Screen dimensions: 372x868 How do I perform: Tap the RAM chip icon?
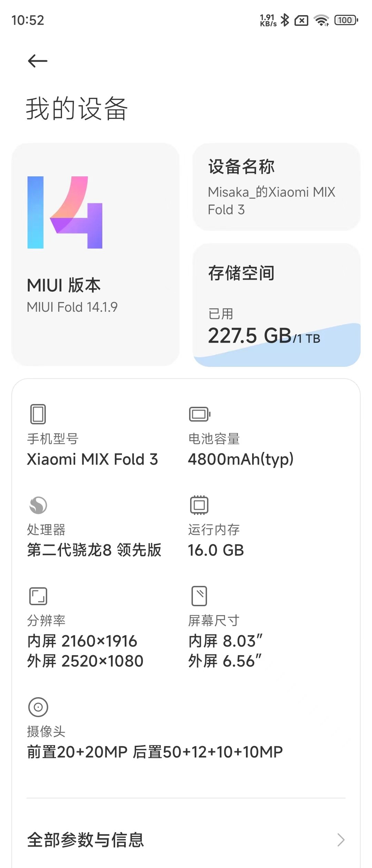click(199, 505)
